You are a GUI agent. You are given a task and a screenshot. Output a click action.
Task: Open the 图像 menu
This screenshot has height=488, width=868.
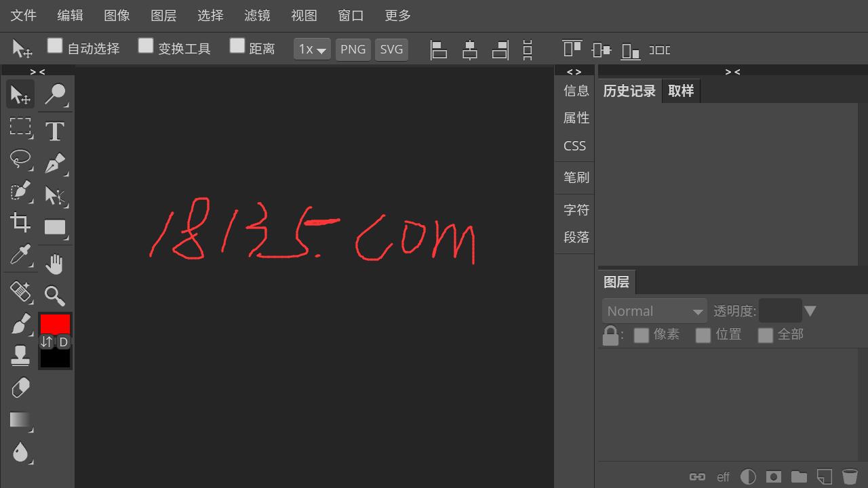pyautogui.click(x=117, y=16)
